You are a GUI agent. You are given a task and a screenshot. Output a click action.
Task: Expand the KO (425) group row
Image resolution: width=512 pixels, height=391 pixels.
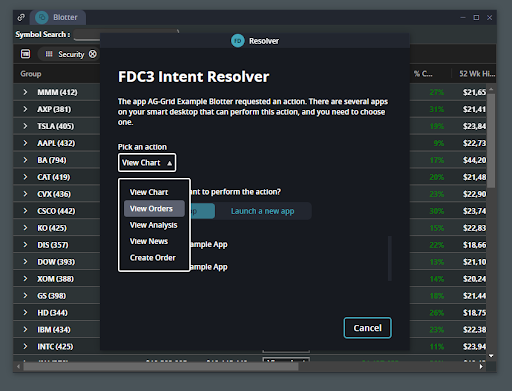(25, 228)
